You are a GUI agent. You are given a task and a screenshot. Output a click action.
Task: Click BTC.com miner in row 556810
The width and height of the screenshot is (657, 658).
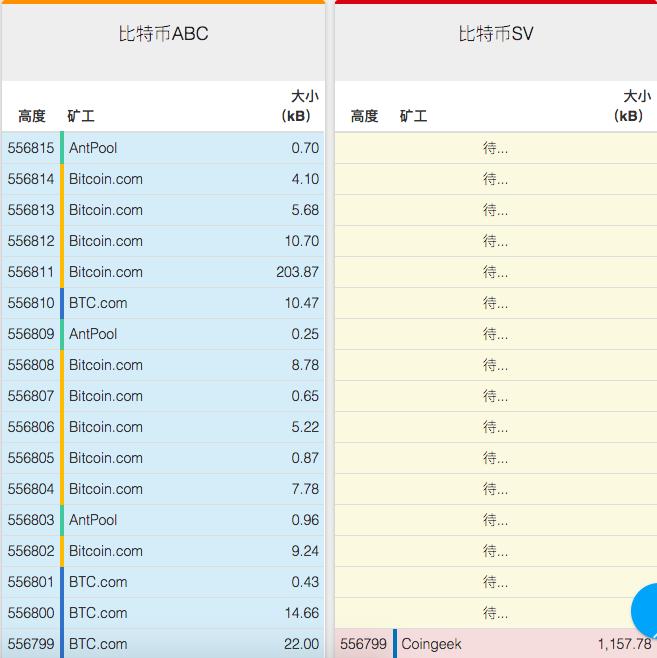pyautogui.click(x=98, y=303)
